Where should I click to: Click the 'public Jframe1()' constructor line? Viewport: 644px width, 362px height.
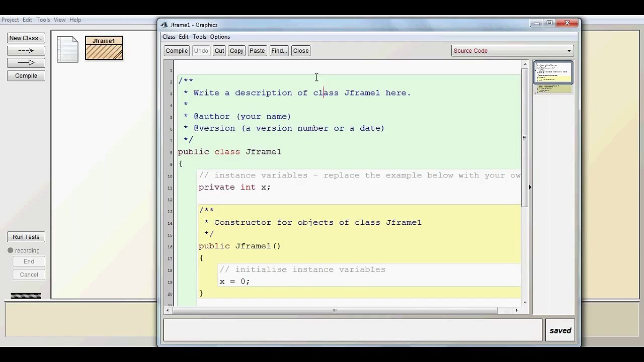239,246
